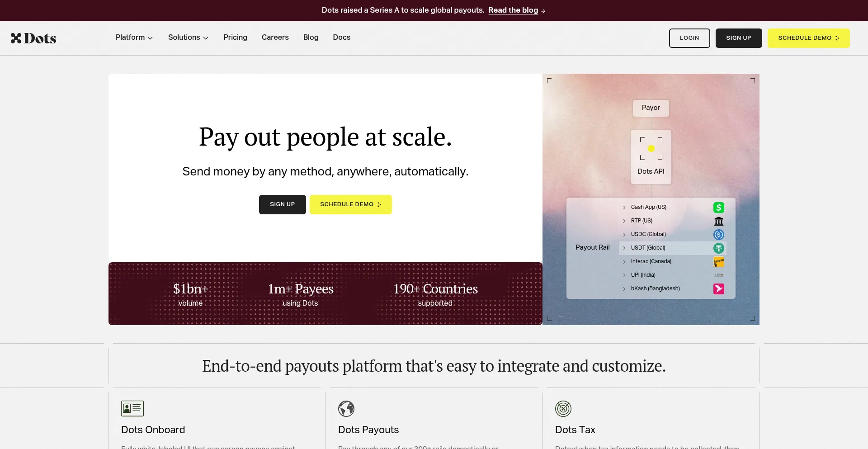
Task: Click the Dots logo in header
Action: point(33,38)
